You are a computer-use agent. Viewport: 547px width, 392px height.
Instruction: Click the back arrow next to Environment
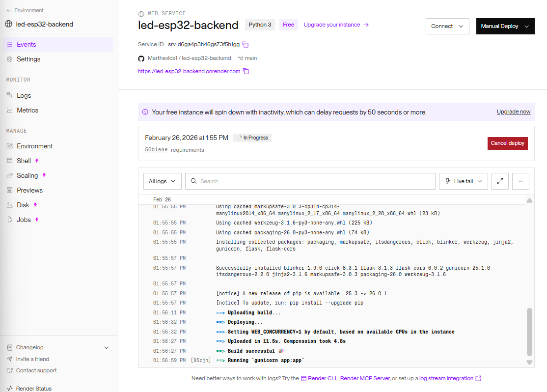coord(9,10)
